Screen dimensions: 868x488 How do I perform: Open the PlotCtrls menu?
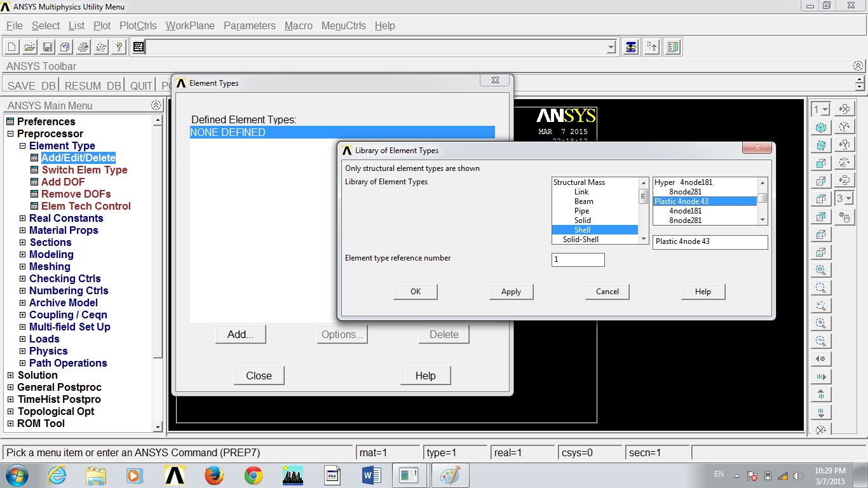(138, 25)
